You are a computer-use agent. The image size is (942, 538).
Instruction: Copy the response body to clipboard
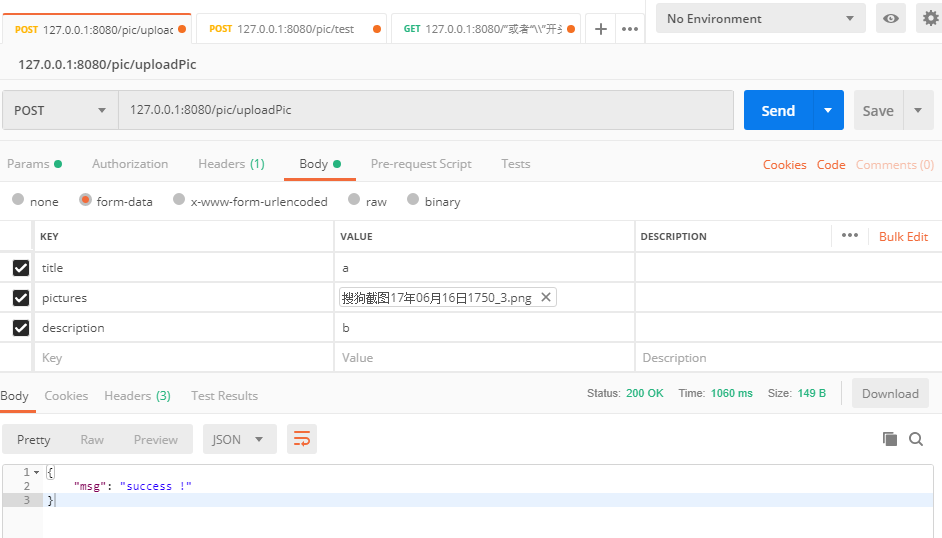[x=890, y=439]
